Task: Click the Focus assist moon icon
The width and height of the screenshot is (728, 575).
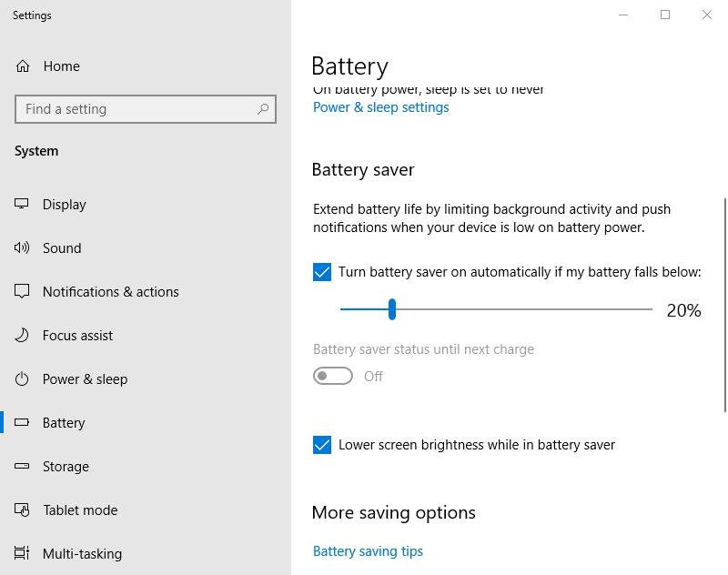Action: 21,335
